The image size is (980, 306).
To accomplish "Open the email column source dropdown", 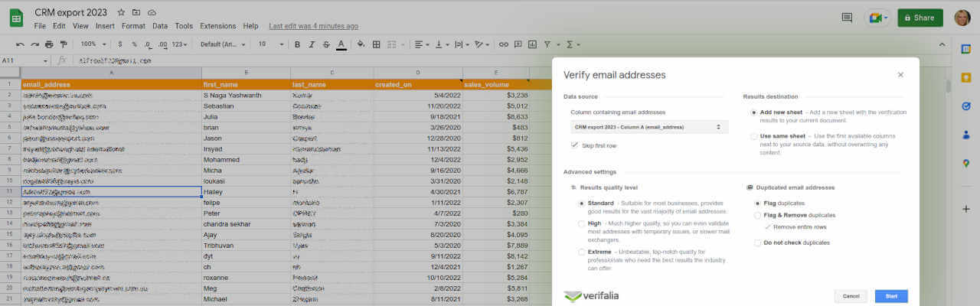I will [x=648, y=127].
